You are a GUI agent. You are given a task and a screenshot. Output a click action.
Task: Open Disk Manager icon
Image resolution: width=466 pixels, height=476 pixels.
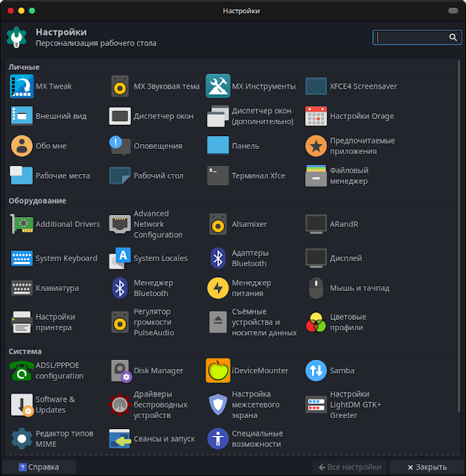coord(121,371)
